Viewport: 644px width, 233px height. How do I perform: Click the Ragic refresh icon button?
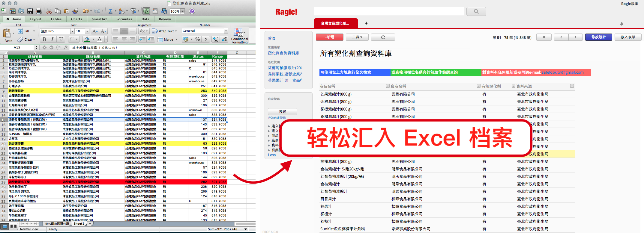383,37
